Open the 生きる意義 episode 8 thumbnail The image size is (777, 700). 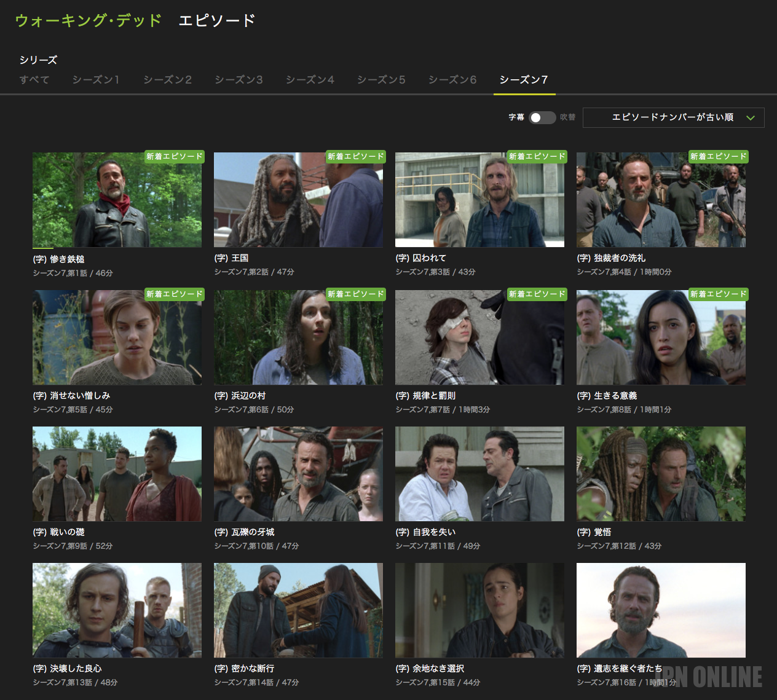tap(661, 337)
